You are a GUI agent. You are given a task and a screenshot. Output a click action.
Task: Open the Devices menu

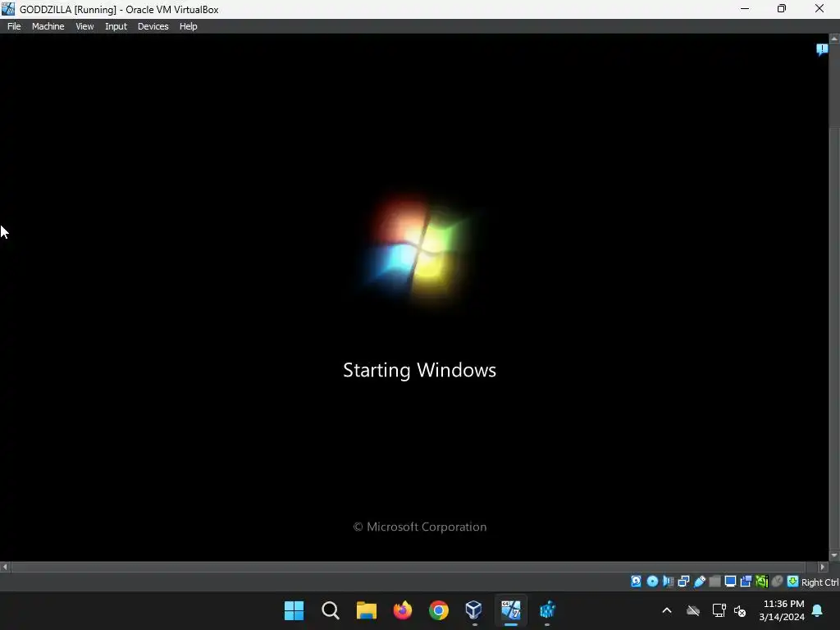(153, 26)
